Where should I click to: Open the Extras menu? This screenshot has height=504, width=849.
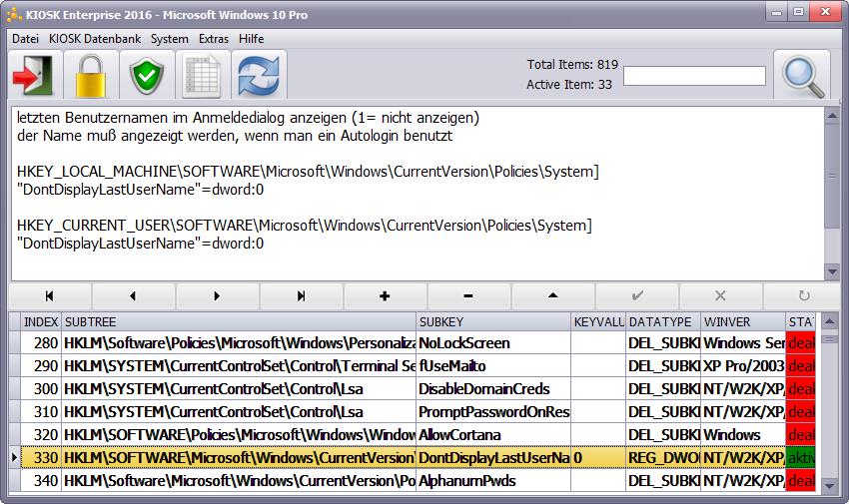[214, 39]
